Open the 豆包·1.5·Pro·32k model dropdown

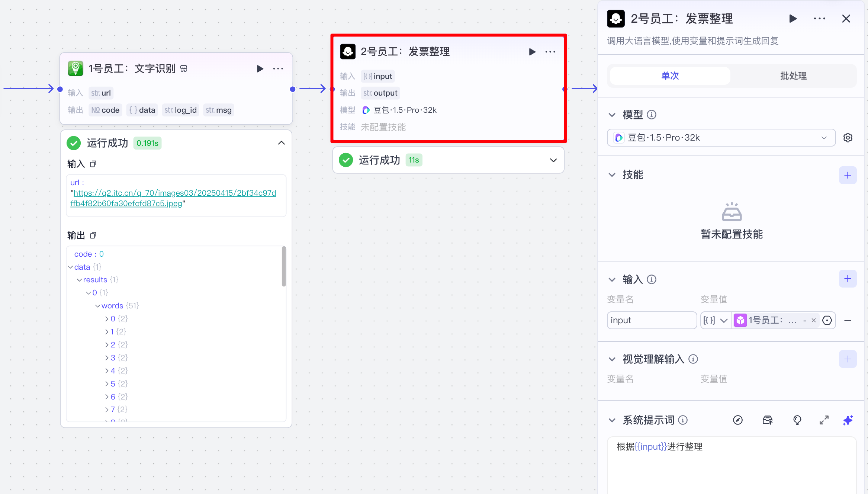point(721,138)
